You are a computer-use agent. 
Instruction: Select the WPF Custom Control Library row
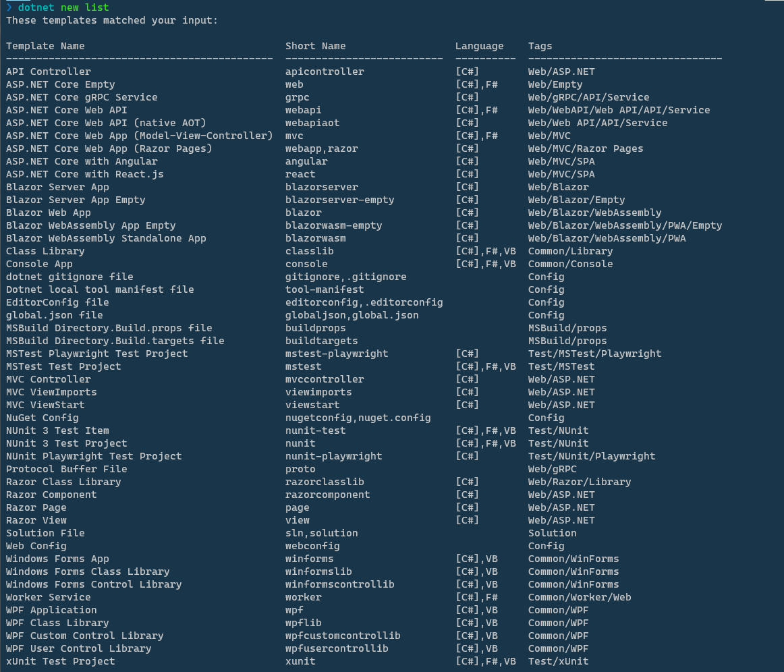(84, 636)
